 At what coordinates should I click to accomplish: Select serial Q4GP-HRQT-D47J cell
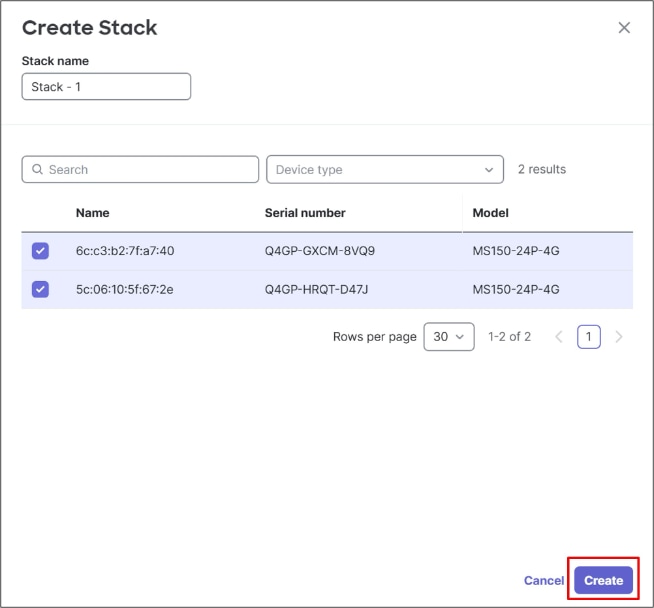coord(316,289)
